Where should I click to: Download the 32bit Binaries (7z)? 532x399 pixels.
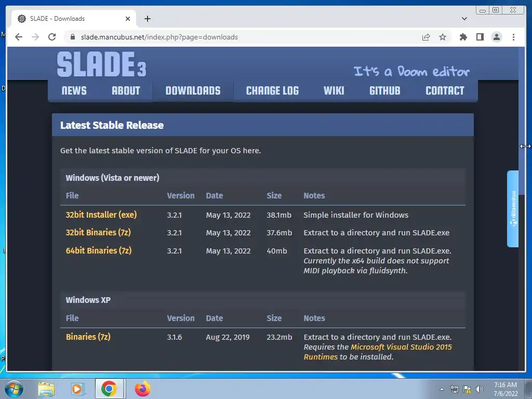[98, 232]
